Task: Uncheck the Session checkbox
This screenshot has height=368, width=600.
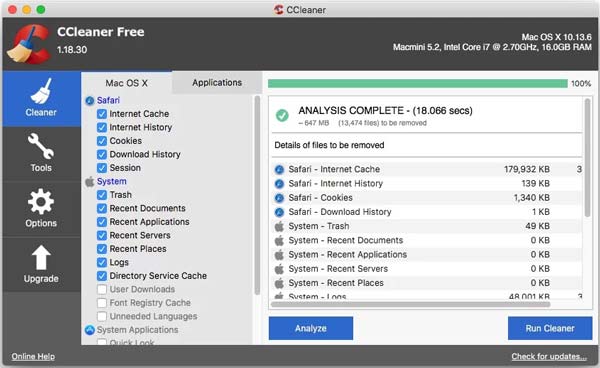Action: tap(102, 168)
